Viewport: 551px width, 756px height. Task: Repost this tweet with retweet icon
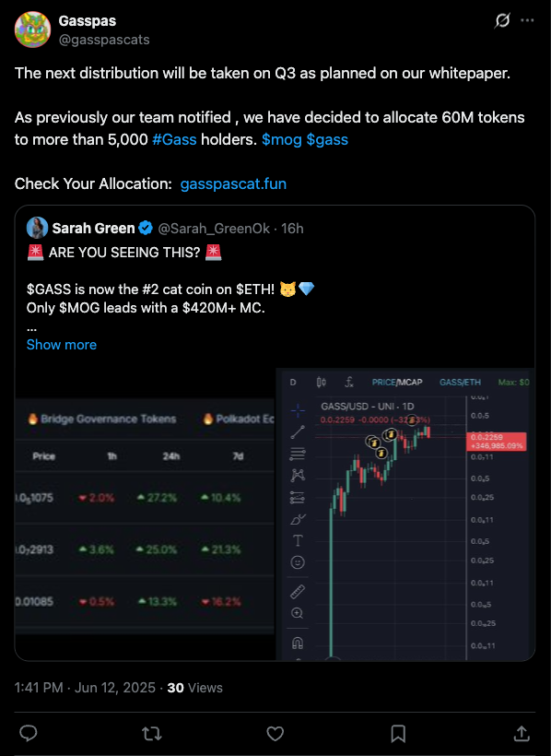pos(152,734)
